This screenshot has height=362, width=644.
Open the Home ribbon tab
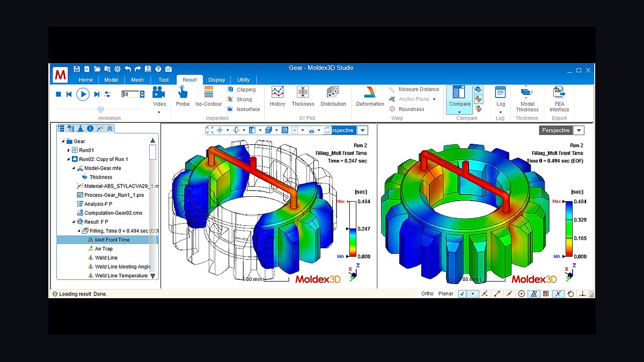click(86, 80)
